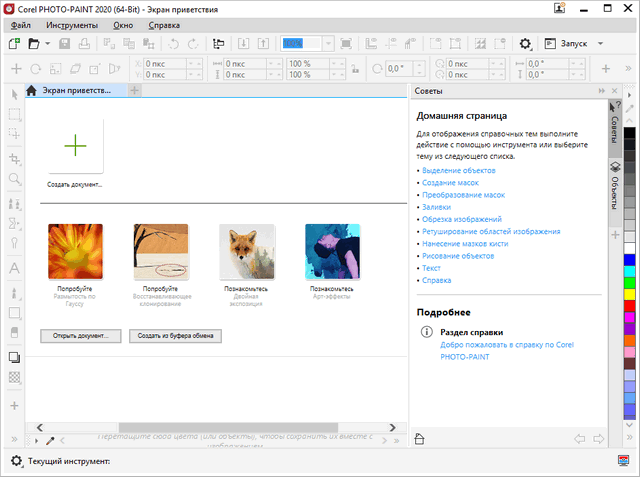The width and height of the screenshot is (640, 477).
Task: Click the Открыть документ button
Action: tap(81, 335)
